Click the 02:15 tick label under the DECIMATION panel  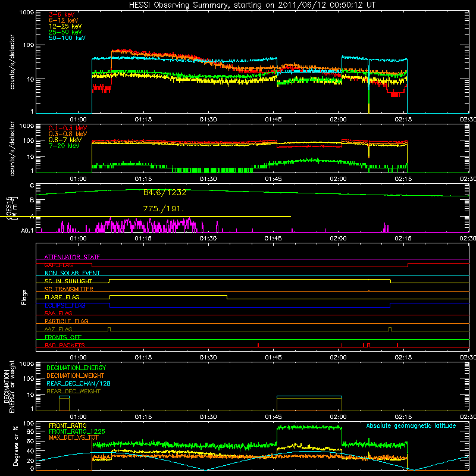tap(403, 417)
